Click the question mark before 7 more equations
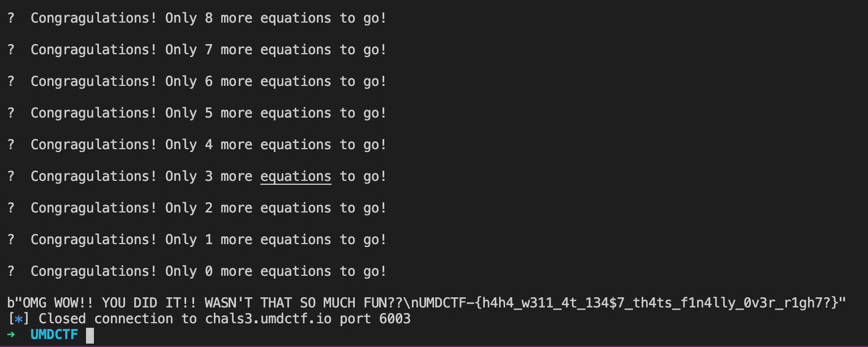This screenshot has height=347, width=868. coord(11,50)
